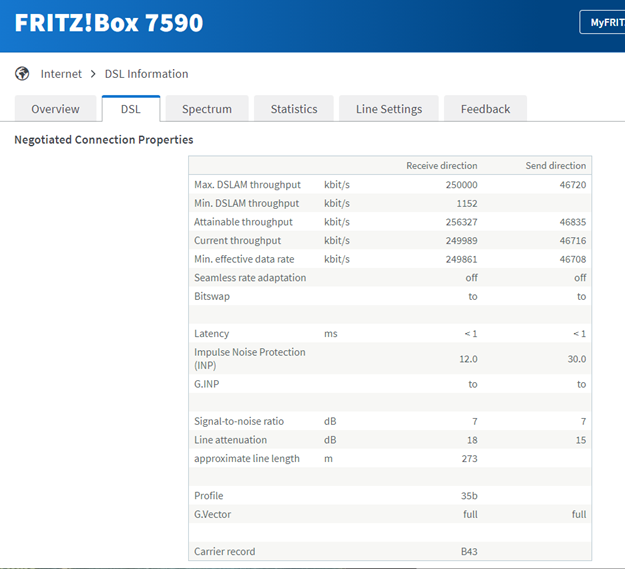
Task: Select the Min. effective data rate label
Action: coord(244,259)
